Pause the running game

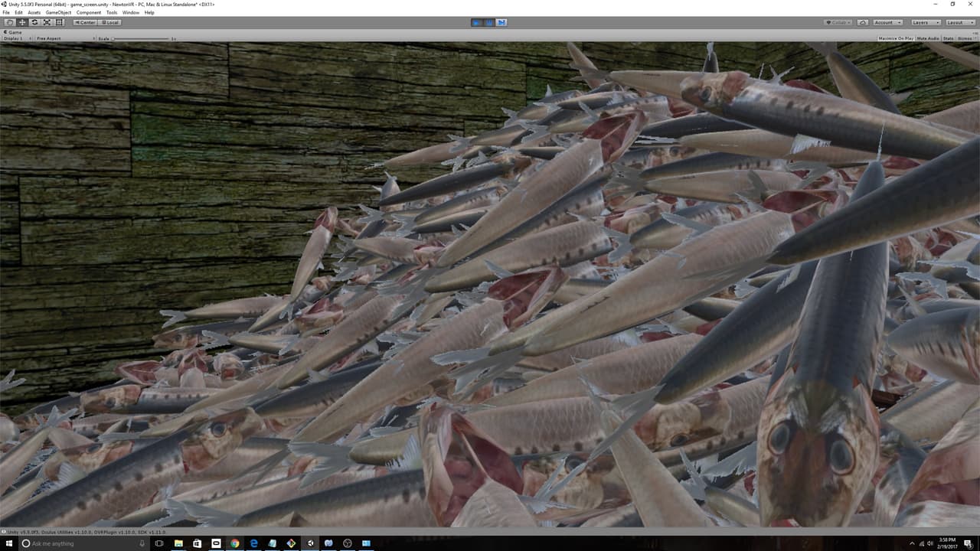click(x=489, y=22)
